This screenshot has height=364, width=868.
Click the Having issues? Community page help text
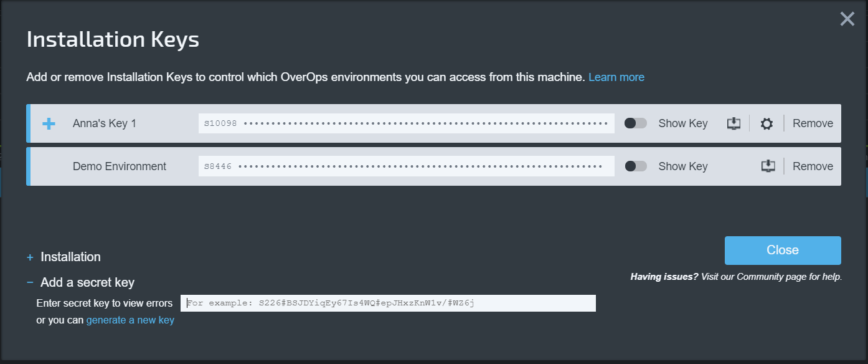[736, 277]
